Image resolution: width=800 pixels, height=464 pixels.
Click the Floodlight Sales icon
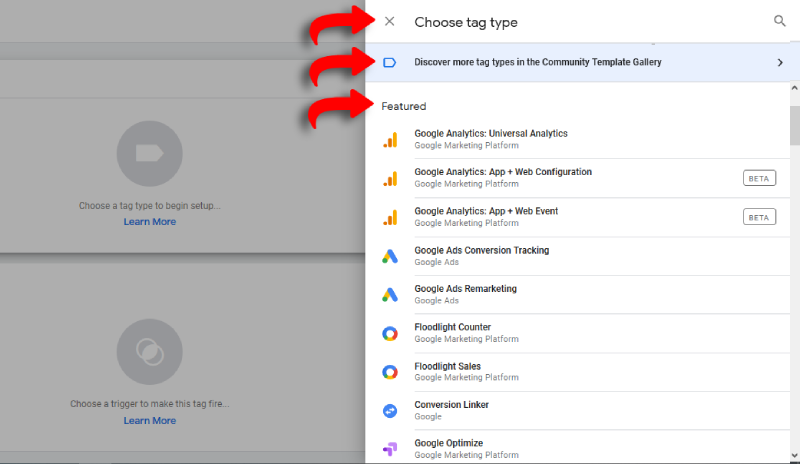[390, 373]
